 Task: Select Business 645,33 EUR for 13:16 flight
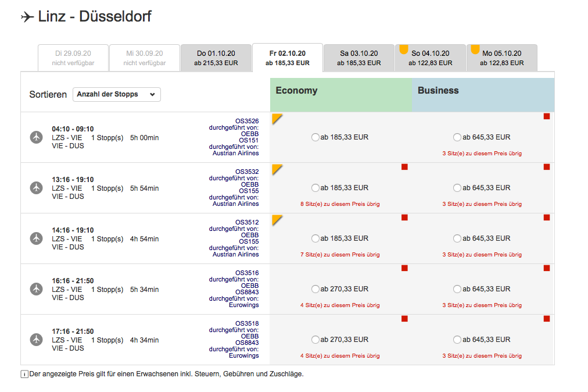point(457,188)
